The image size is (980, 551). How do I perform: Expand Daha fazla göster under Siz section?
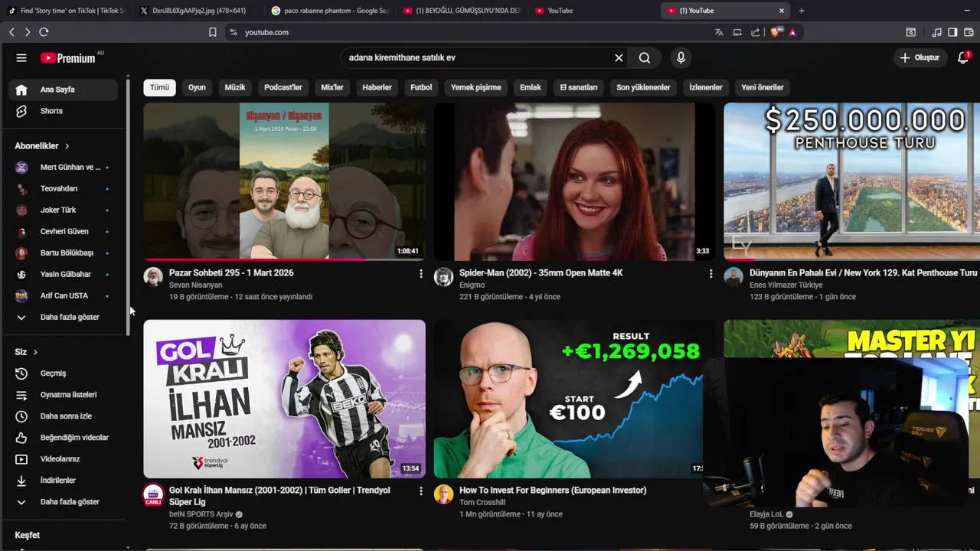coord(64,502)
